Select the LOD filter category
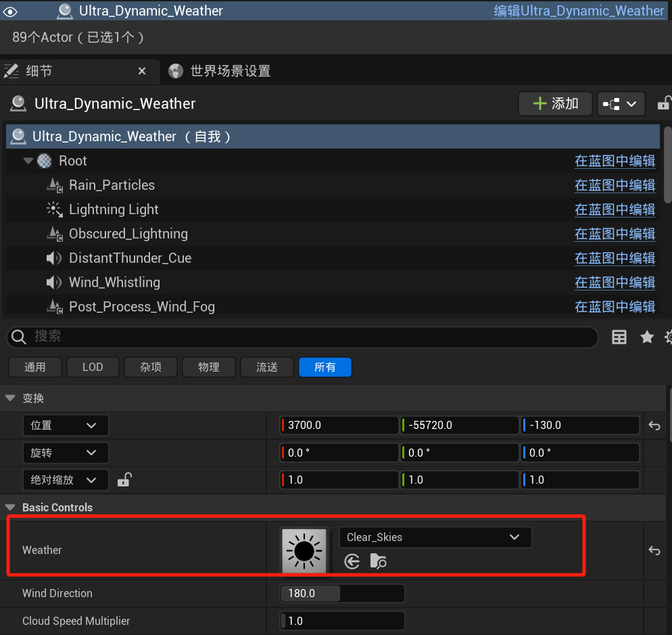The height and width of the screenshot is (635, 672). tap(93, 367)
